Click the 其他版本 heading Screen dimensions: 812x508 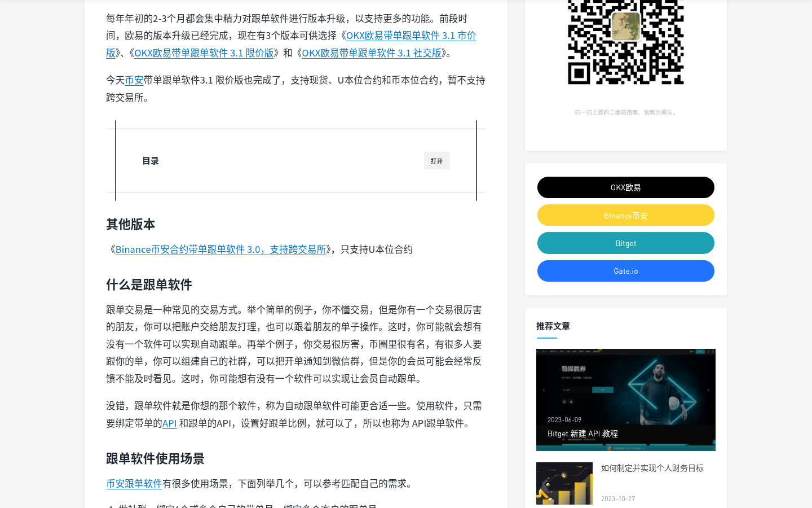tap(131, 225)
